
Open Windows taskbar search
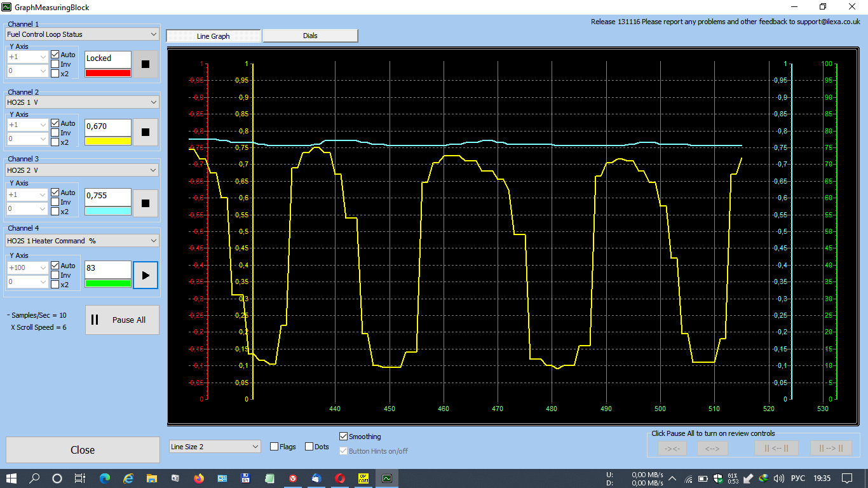pyautogui.click(x=34, y=478)
